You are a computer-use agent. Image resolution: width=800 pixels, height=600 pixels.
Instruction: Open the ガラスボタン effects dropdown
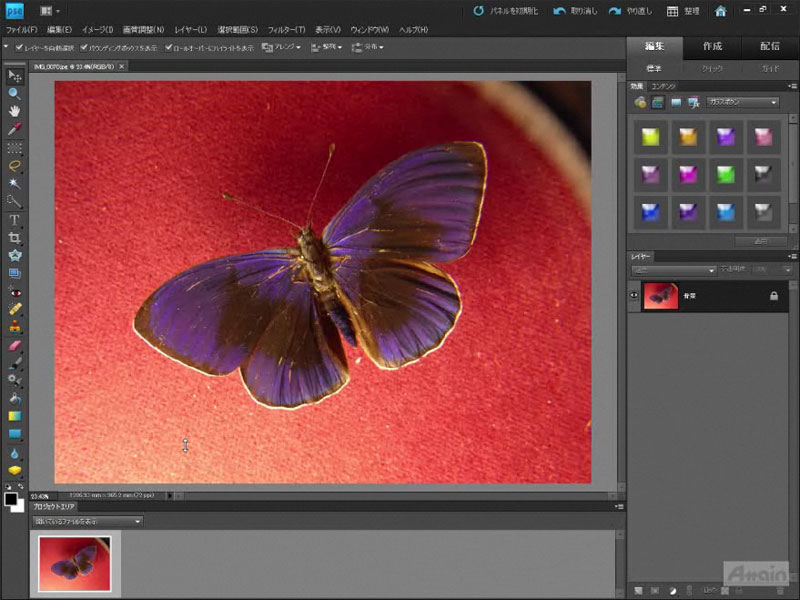[x=742, y=102]
